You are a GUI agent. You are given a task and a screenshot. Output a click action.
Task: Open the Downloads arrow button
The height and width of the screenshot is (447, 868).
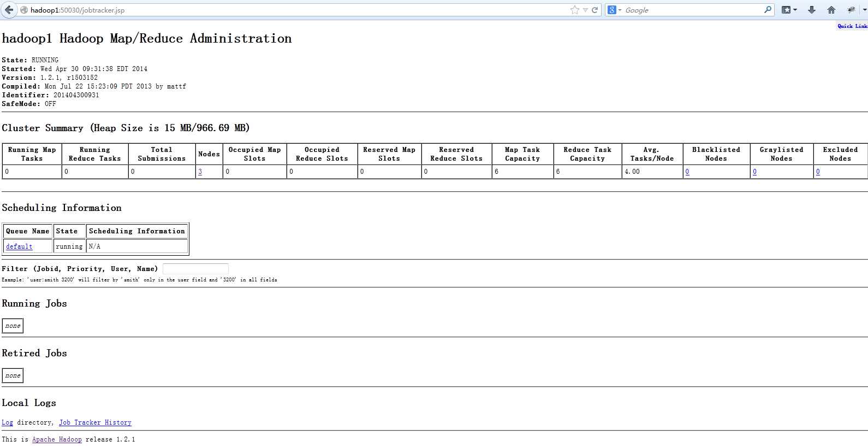tap(812, 10)
